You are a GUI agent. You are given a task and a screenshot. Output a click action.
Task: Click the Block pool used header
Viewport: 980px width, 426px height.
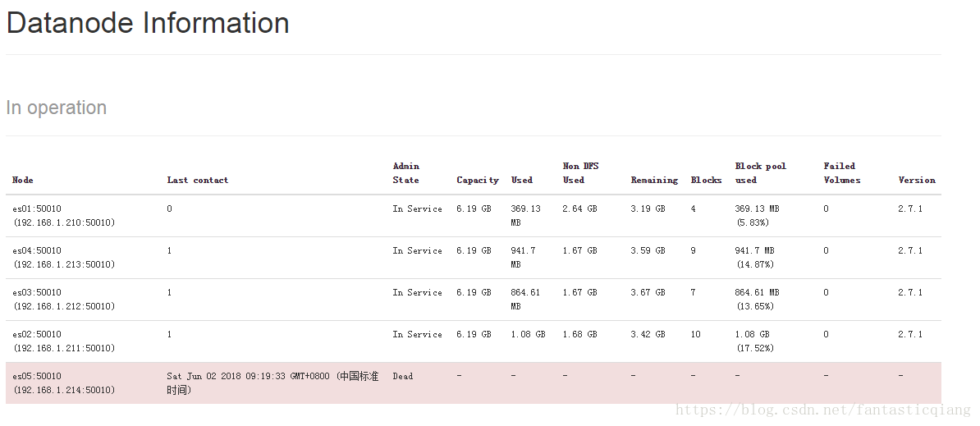tap(761, 173)
